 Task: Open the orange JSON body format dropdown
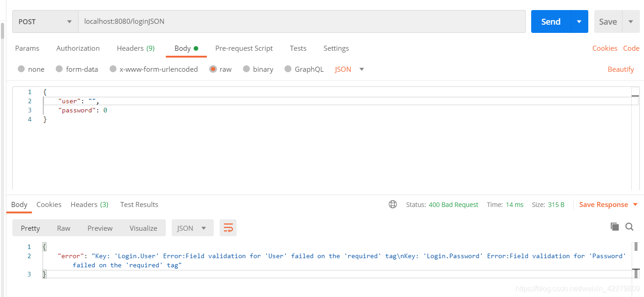tap(349, 69)
